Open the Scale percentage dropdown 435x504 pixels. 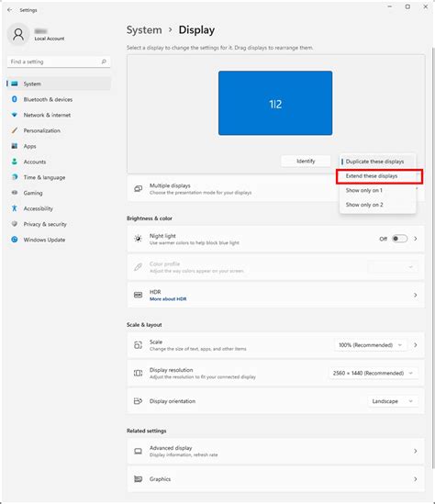click(370, 345)
